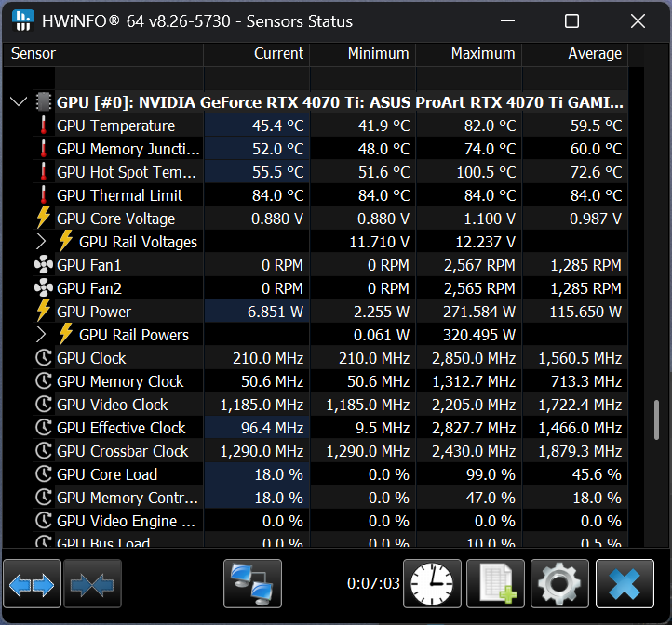672x625 pixels.
Task: Click the Minimum column header
Action: [x=363, y=54]
